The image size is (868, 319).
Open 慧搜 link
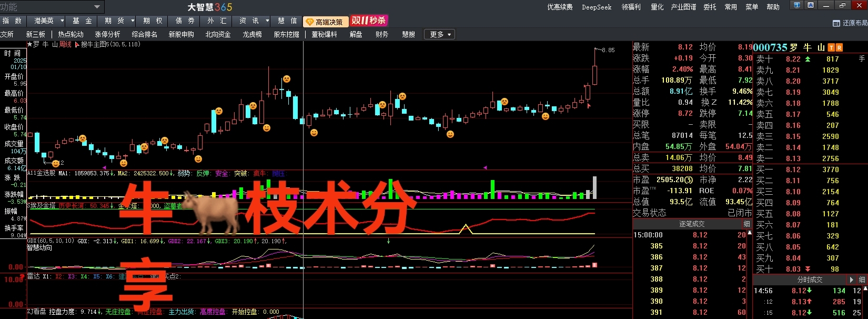[408, 34]
